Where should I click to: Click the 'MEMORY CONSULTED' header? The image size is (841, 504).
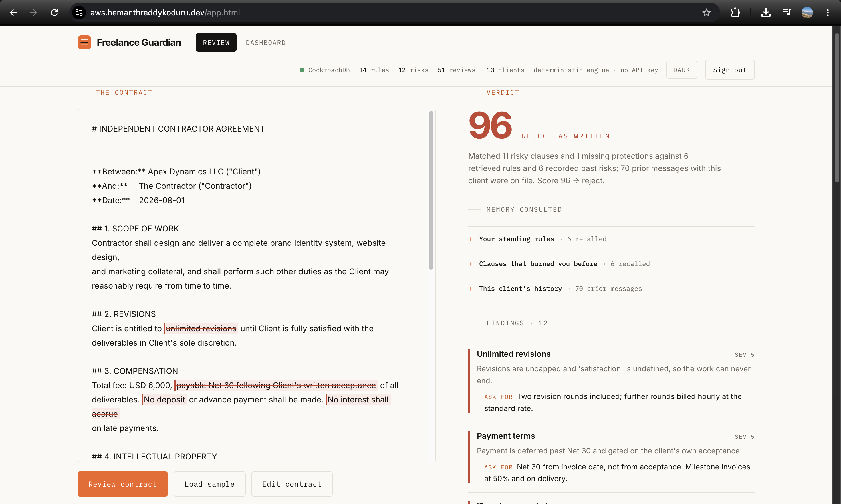[x=524, y=209]
